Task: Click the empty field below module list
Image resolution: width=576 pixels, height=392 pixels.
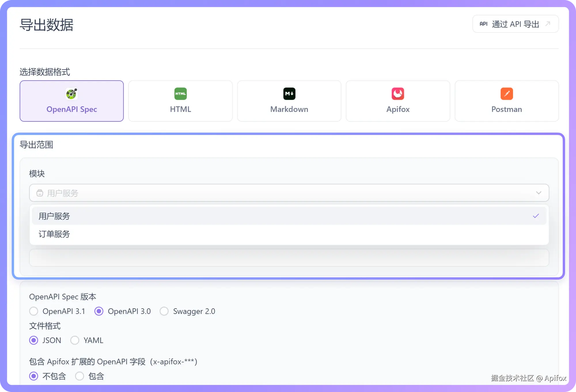Action: (x=289, y=258)
